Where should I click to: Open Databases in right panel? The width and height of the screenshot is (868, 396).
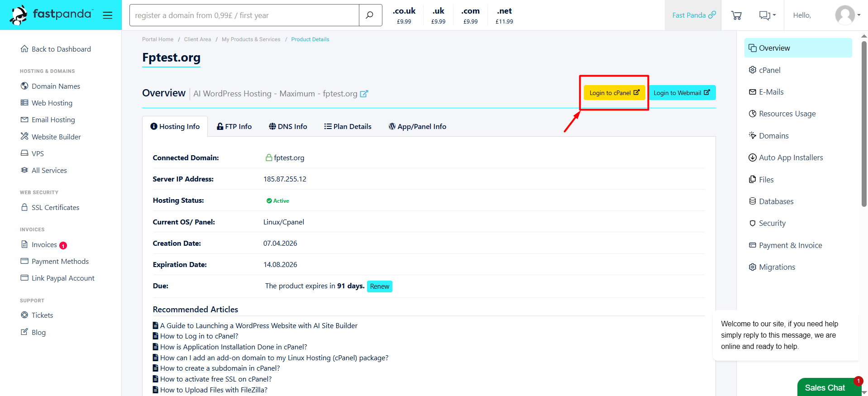point(771,201)
